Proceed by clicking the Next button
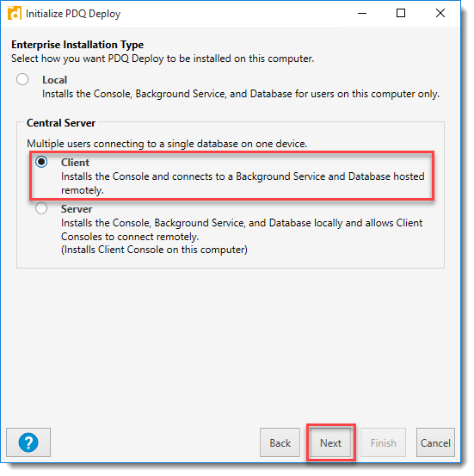Image resolution: width=474 pixels, height=476 pixels. click(330, 442)
